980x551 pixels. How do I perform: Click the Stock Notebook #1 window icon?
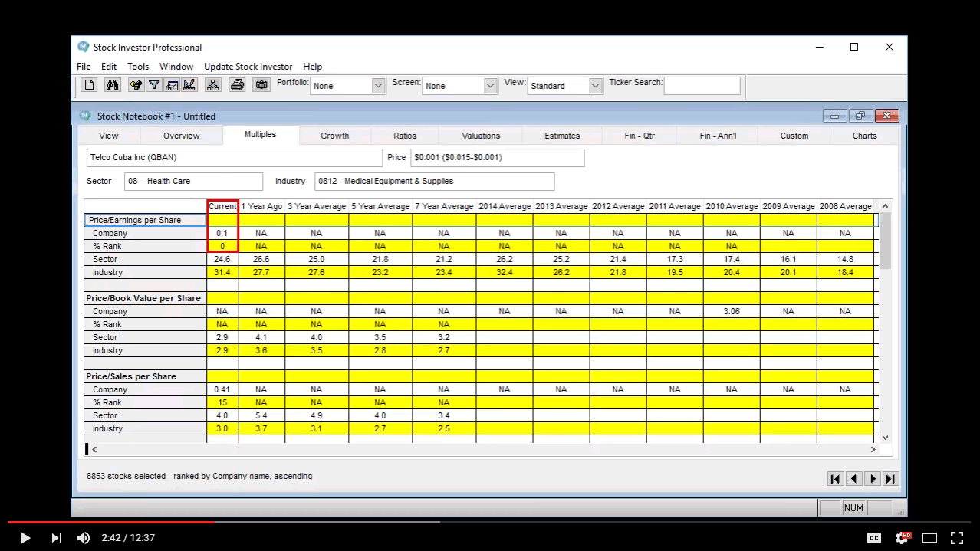(85, 116)
